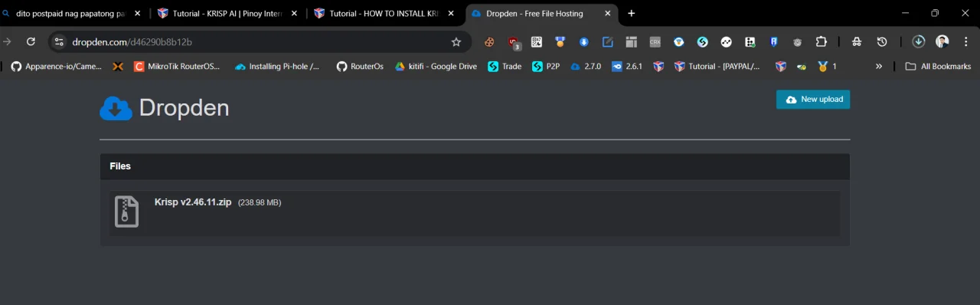Open the MikroTik RouterOS bookmark

tap(178, 67)
